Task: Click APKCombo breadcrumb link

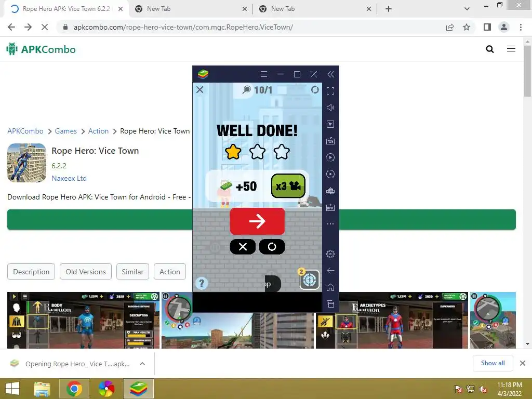Action: pos(25,131)
